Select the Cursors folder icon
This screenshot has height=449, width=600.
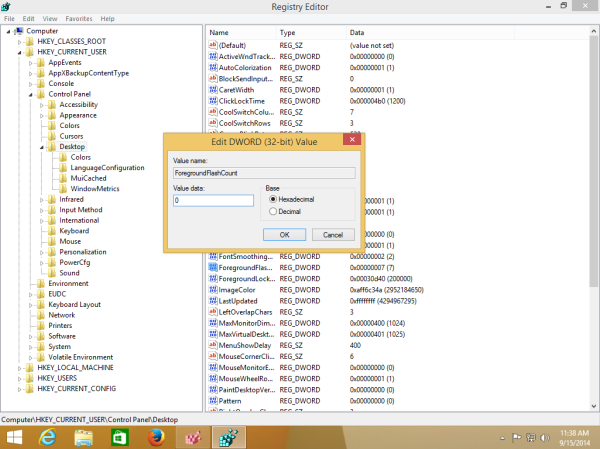point(52,136)
